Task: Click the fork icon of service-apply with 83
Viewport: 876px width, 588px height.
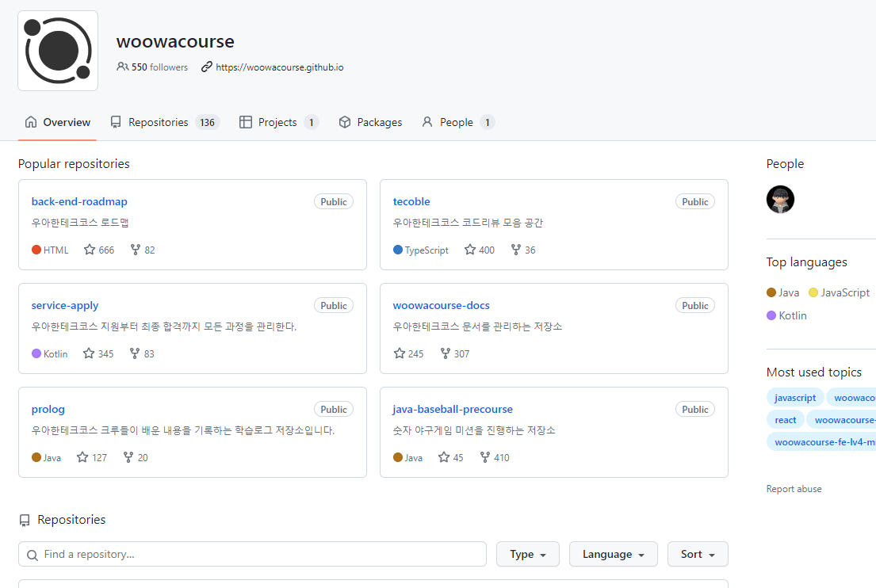Action: pyautogui.click(x=135, y=353)
